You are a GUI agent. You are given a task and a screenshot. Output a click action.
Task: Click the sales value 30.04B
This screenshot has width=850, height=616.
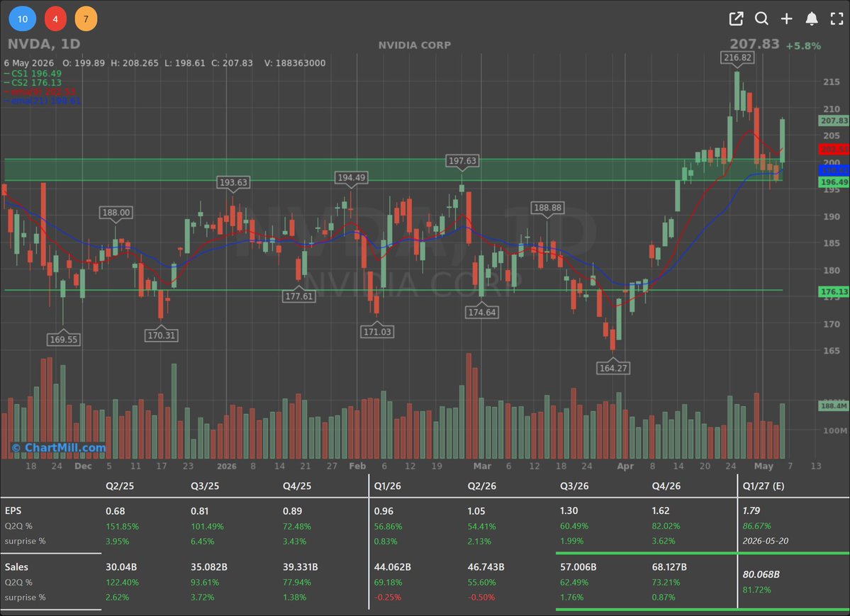pos(121,567)
